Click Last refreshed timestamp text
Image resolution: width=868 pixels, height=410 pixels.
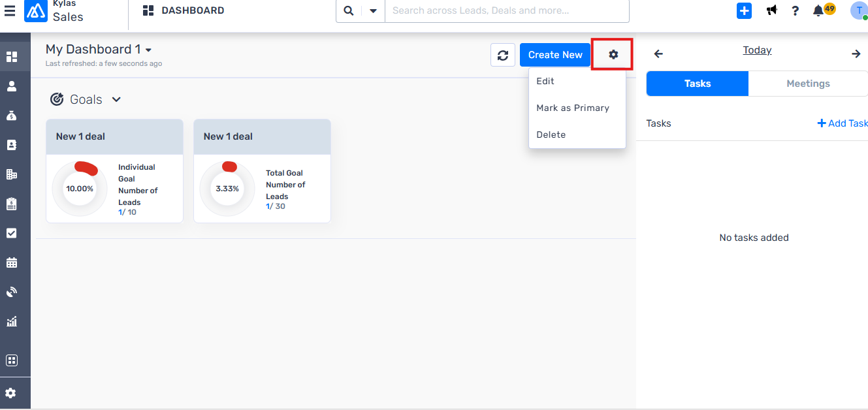click(x=104, y=63)
